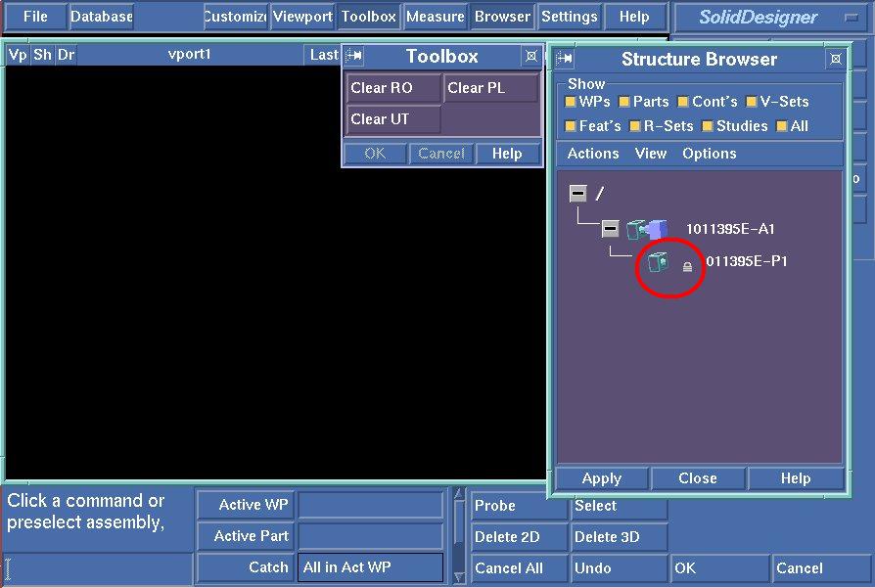Open View menu in Structure Browser

click(651, 154)
